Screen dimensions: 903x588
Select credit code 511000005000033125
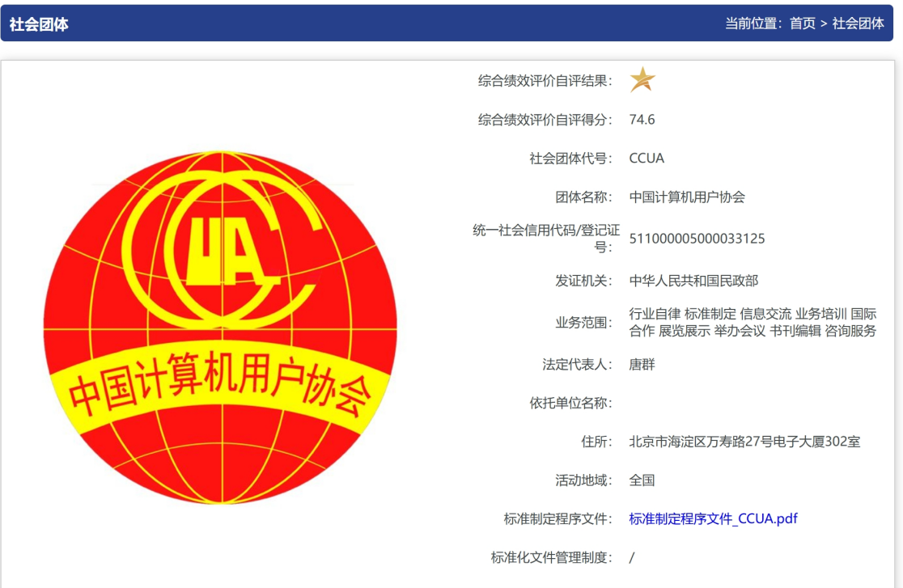[697, 239]
